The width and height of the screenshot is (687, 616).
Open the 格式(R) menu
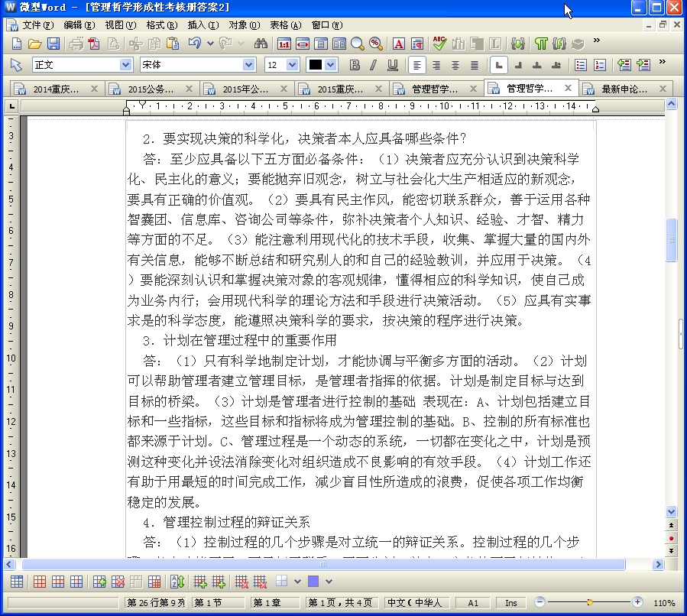click(x=162, y=25)
